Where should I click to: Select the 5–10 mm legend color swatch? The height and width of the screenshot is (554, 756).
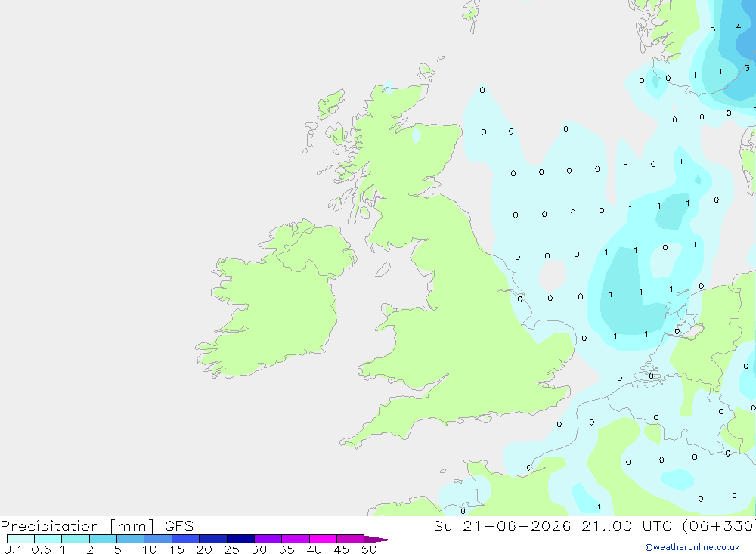coord(131,539)
